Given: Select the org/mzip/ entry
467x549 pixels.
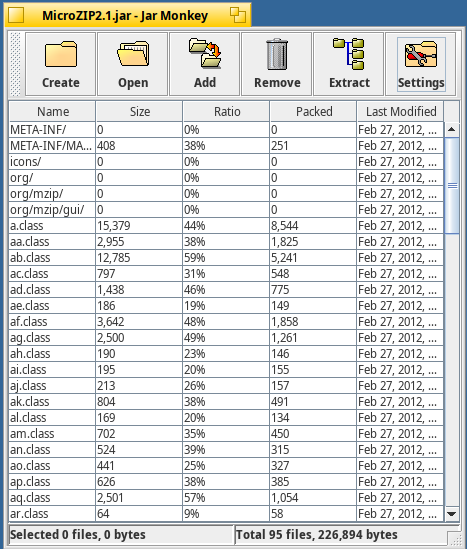Looking at the screenshot, I should tap(226, 194).
